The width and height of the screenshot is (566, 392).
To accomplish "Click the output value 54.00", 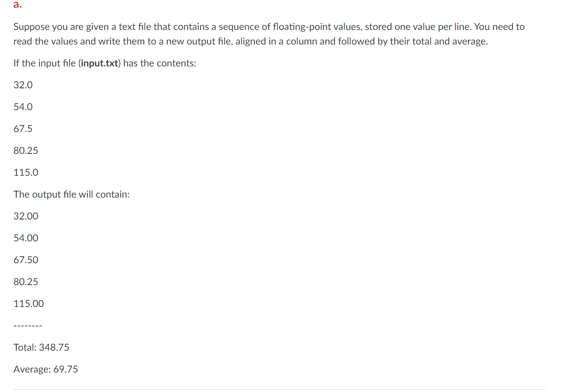I will pos(26,238).
